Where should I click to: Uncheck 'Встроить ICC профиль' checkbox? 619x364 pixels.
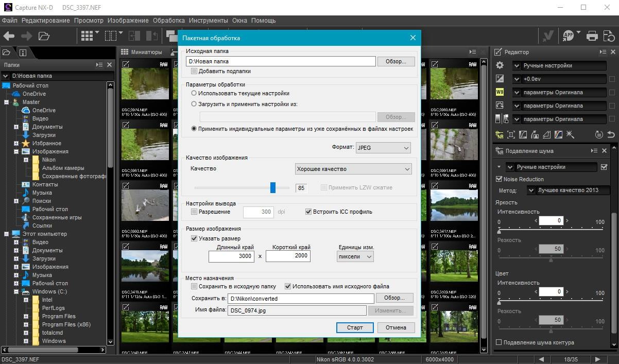[308, 212]
